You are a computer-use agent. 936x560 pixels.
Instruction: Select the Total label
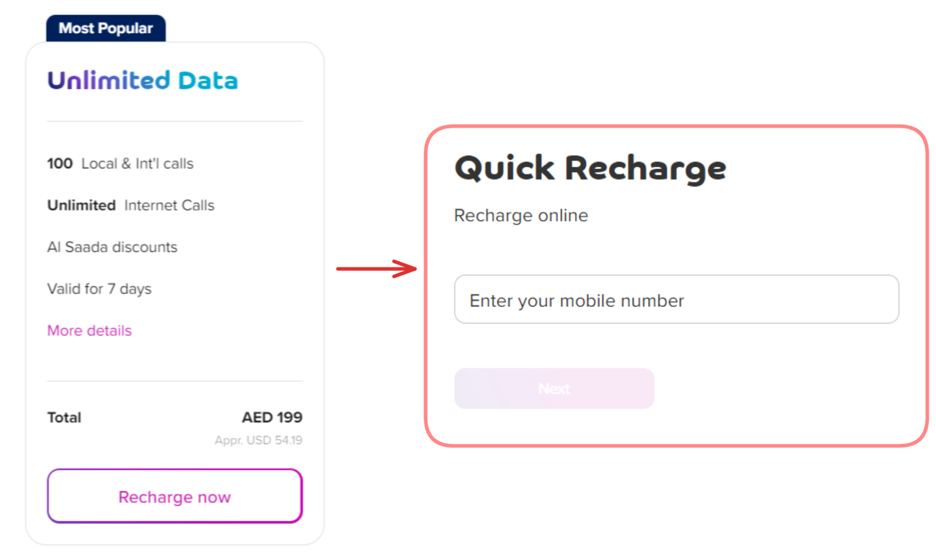tap(64, 417)
